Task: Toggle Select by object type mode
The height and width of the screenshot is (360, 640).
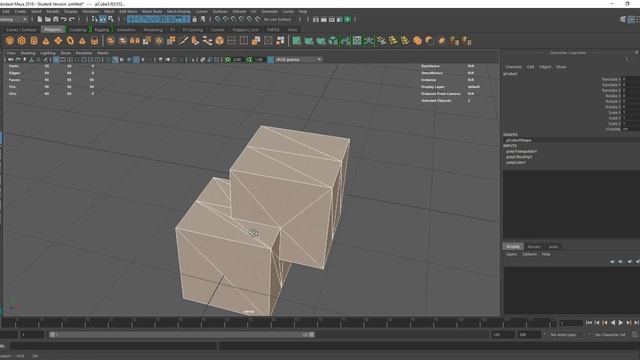Action: 103,19
